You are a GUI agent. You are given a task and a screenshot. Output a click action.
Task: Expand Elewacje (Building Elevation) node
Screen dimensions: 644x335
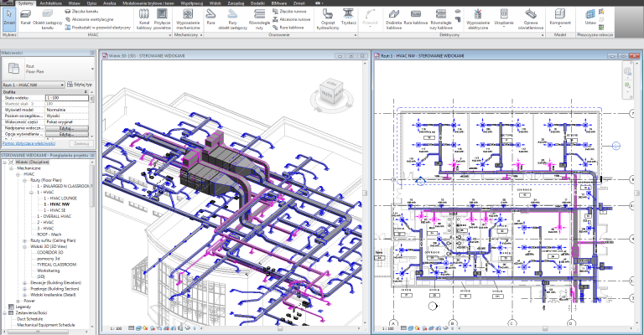[24, 283]
